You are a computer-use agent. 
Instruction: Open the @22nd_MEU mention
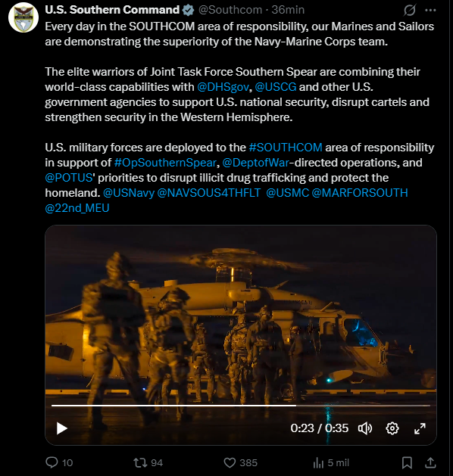click(x=77, y=208)
